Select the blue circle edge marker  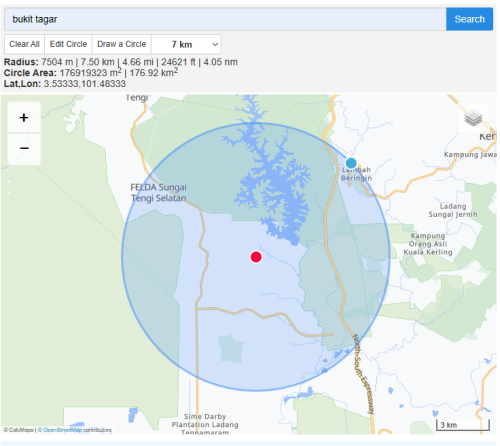click(x=351, y=163)
